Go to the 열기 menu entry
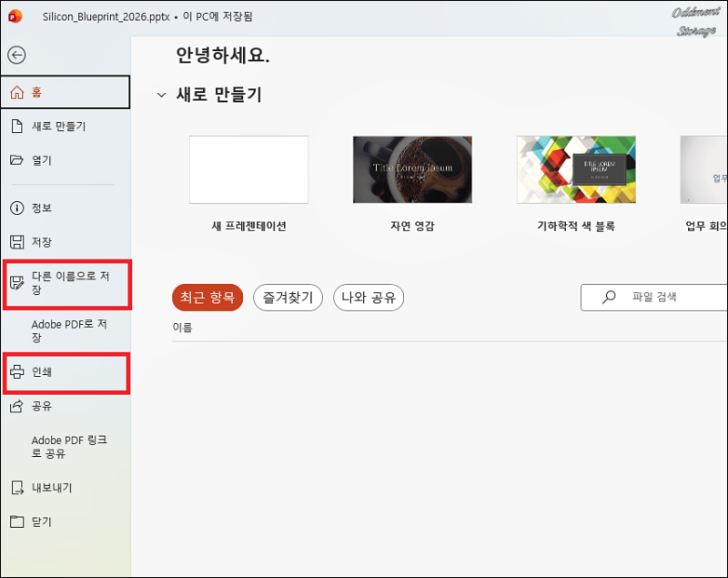This screenshot has height=578, width=728. (66, 160)
